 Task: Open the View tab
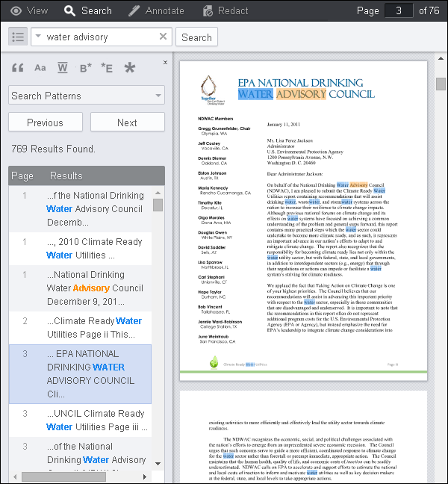[x=29, y=10]
